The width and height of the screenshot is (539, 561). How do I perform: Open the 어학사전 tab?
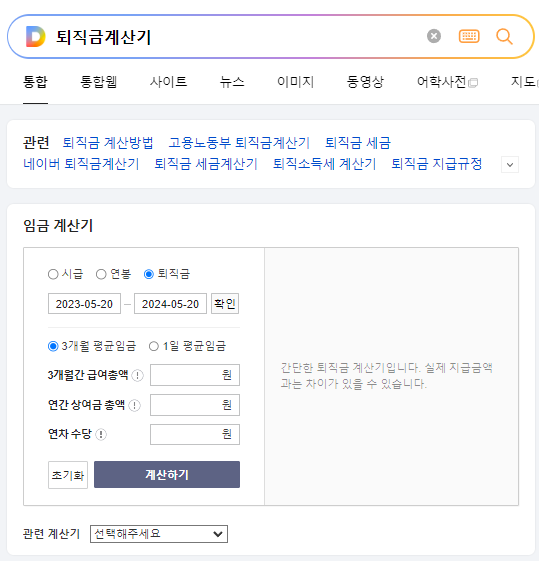[442, 82]
